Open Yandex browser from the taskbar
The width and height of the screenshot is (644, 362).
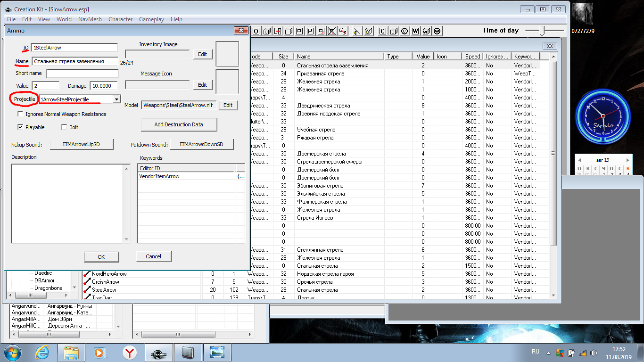(130, 352)
